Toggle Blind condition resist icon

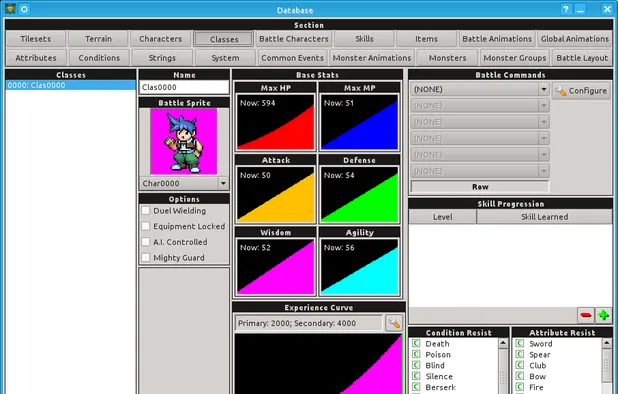pos(416,365)
